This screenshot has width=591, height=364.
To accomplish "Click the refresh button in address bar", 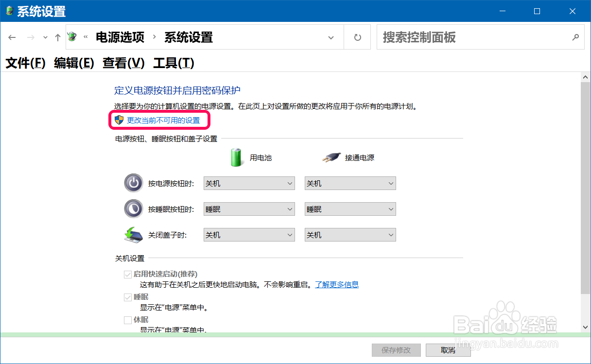I will (x=358, y=37).
